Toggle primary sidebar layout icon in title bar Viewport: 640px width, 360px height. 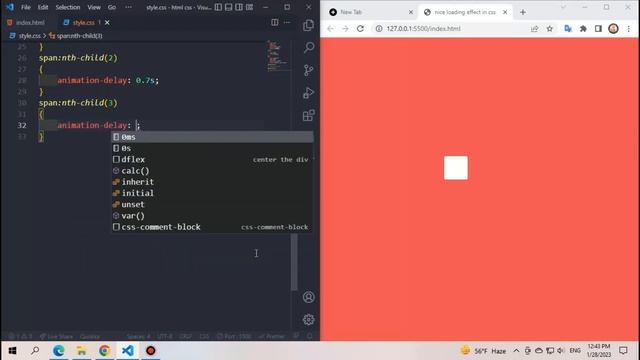[218, 7]
